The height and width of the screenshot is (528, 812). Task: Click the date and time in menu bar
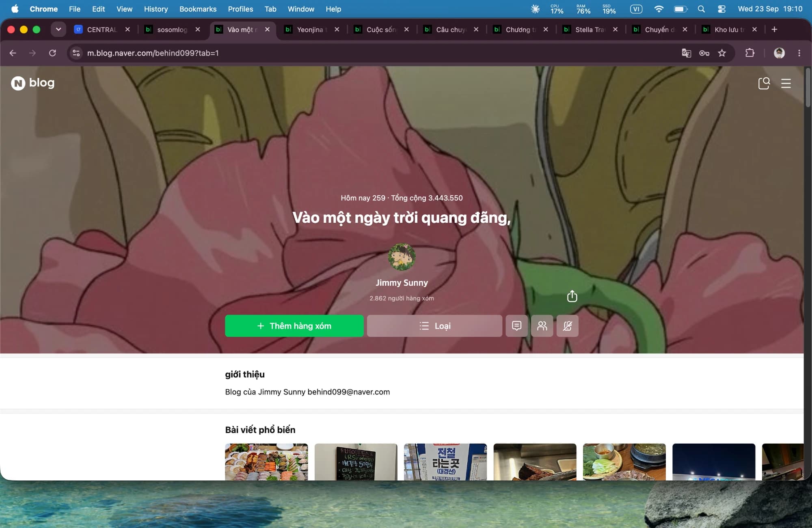pyautogui.click(x=770, y=9)
